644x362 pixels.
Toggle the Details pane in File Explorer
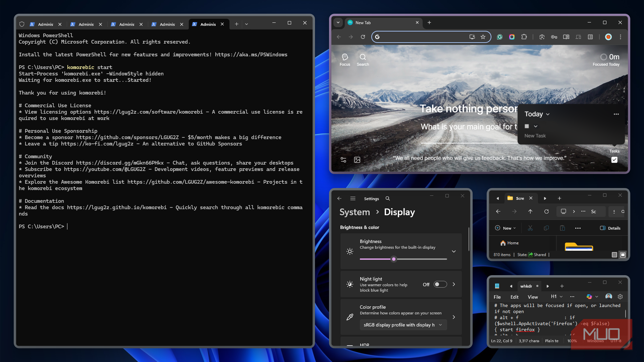pos(610,228)
